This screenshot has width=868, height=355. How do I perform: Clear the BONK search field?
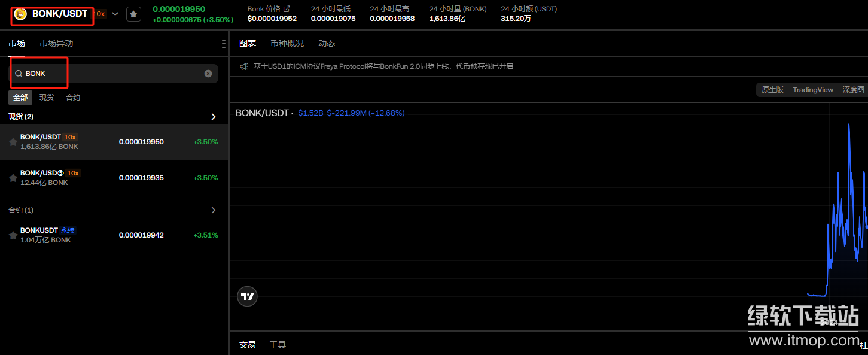208,74
